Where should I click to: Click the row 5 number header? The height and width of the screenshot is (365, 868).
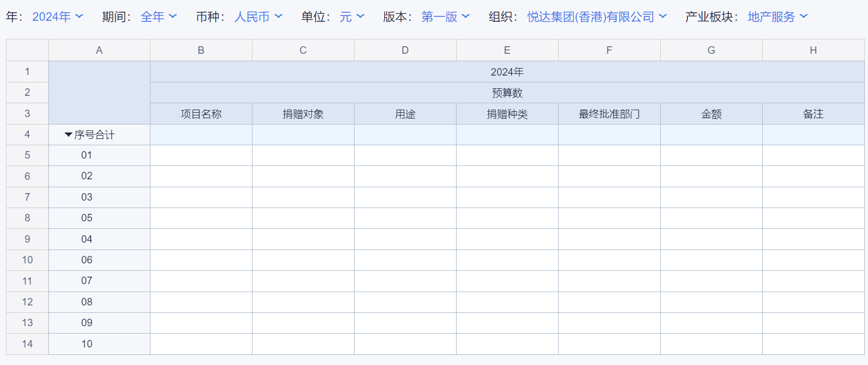click(27, 155)
